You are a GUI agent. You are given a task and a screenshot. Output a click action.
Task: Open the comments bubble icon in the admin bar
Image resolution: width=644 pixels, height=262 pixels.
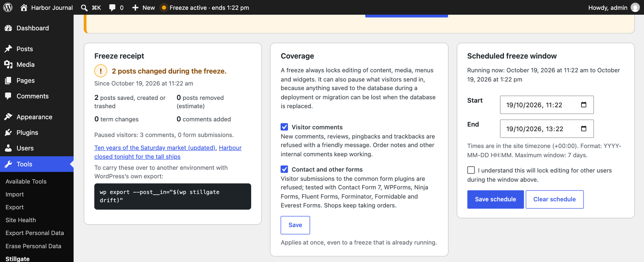(112, 8)
